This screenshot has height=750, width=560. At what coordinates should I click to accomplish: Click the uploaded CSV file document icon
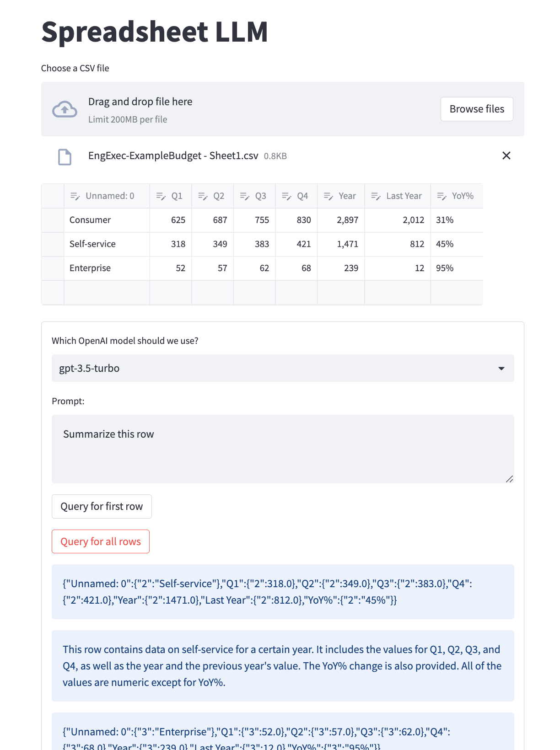click(65, 156)
